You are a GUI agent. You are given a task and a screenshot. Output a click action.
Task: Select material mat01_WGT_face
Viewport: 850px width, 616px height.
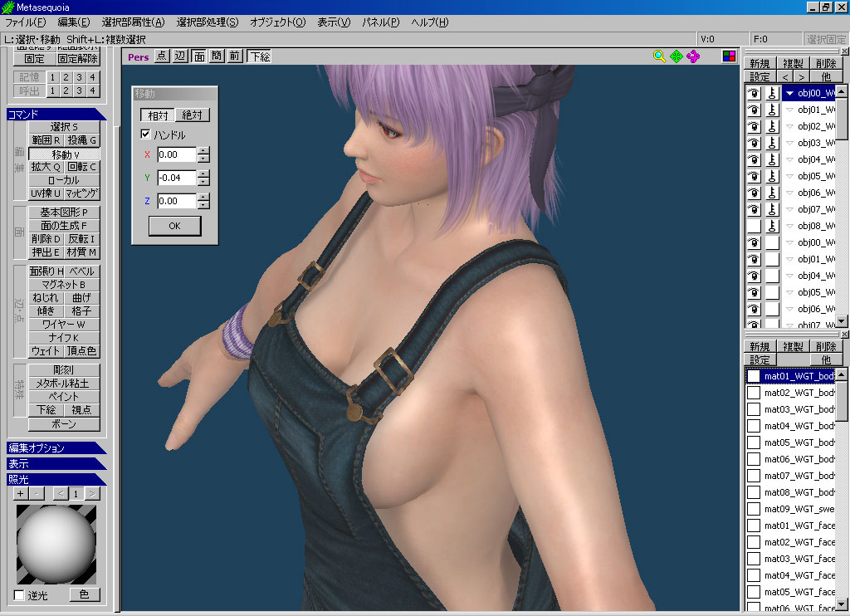(799, 526)
